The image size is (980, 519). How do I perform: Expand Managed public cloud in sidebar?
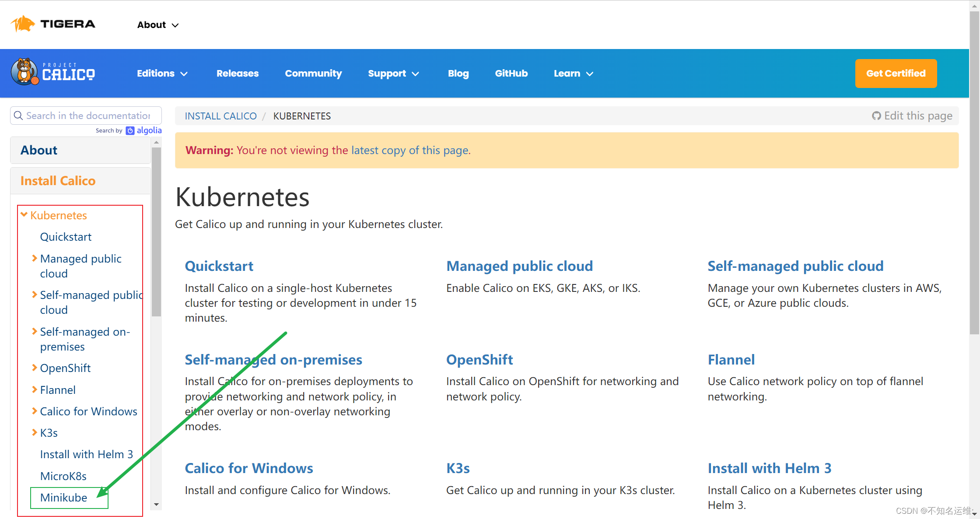pyautogui.click(x=35, y=258)
